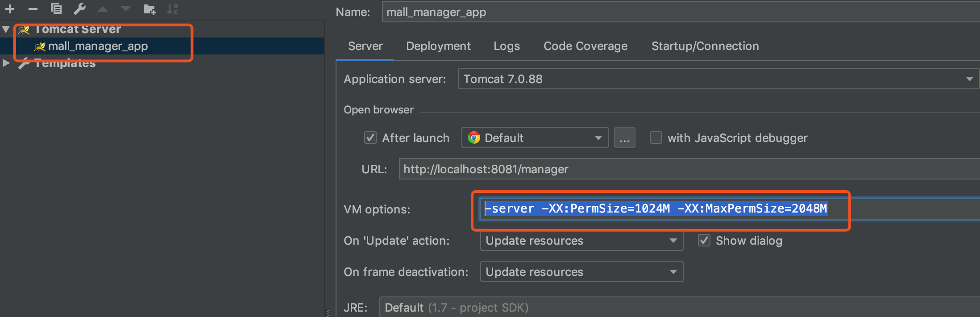Click the URL field http://localhost:8081/manager
Image resolution: width=980 pixels, height=317 pixels.
pos(689,169)
